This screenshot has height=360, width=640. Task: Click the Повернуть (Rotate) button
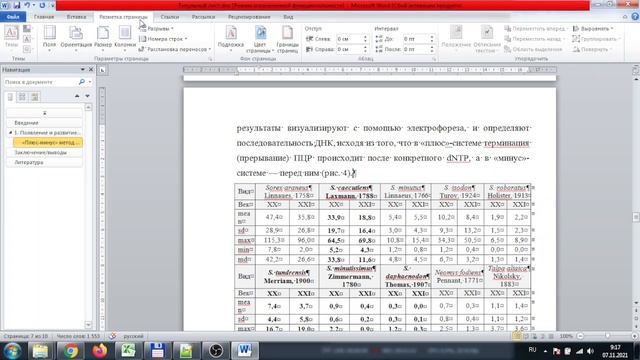[593, 49]
